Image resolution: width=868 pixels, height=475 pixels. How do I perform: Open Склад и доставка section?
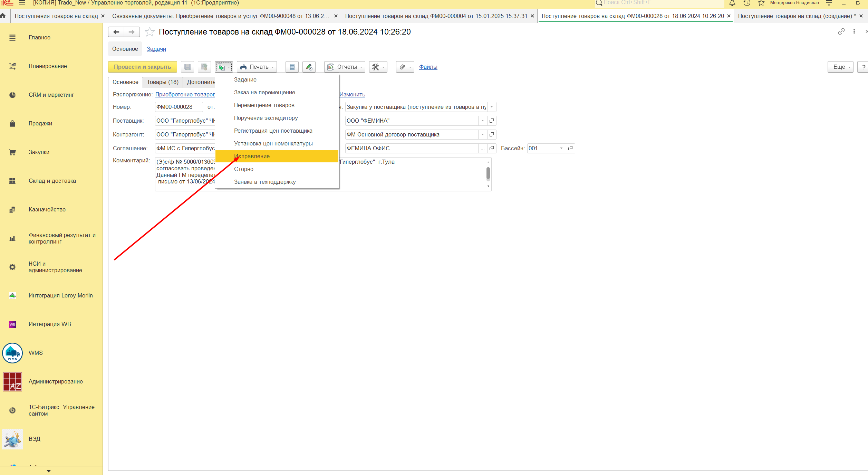coord(52,181)
